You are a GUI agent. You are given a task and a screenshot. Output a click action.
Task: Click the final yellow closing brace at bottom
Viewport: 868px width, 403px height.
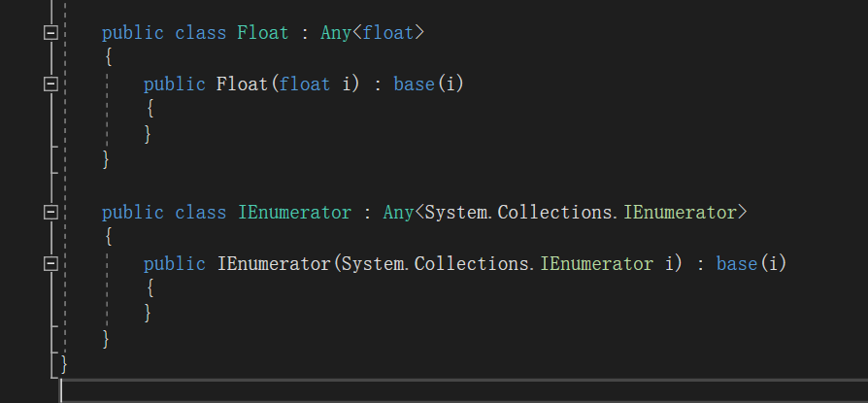(x=65, y=364)
